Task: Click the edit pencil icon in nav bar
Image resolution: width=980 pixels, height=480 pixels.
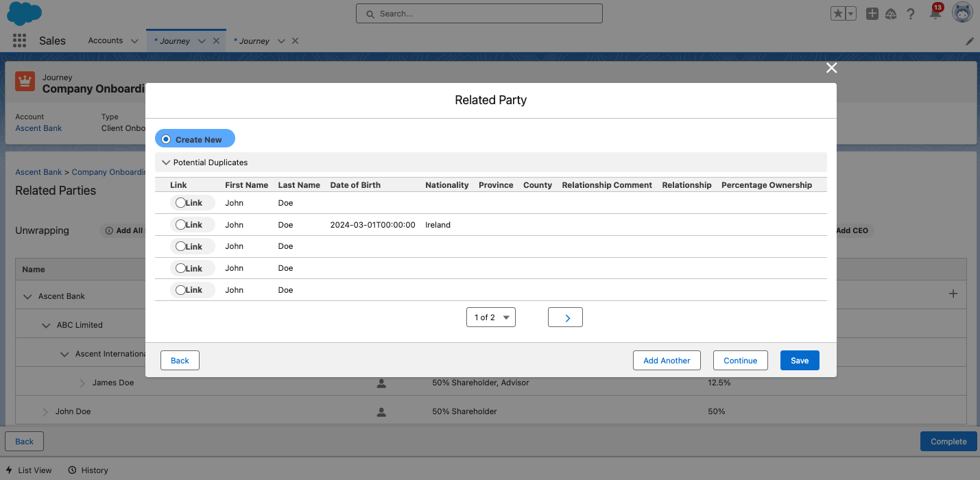Action: click(970, 41)
